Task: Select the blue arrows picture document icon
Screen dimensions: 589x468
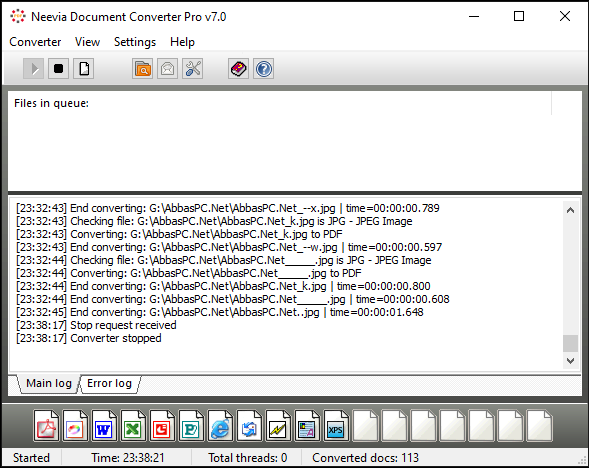Action: [249, 426]
